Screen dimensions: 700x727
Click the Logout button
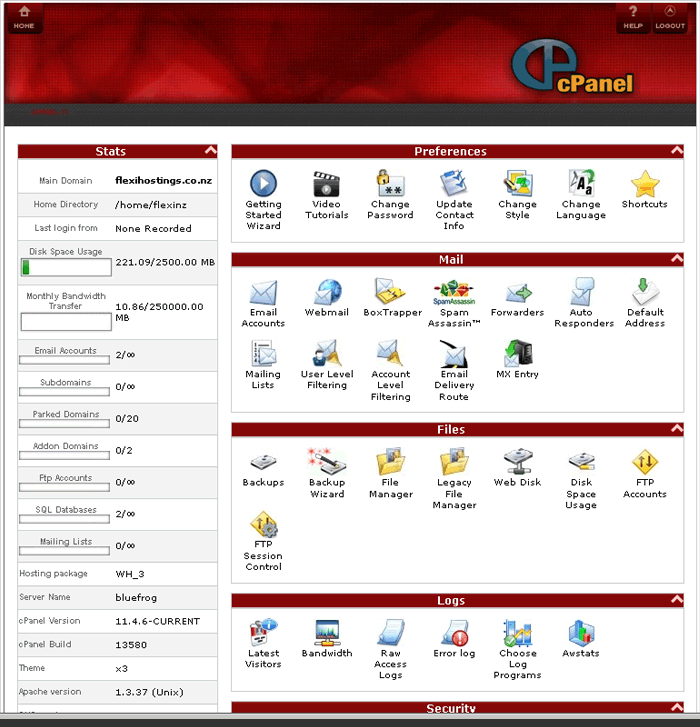[670, 18]
